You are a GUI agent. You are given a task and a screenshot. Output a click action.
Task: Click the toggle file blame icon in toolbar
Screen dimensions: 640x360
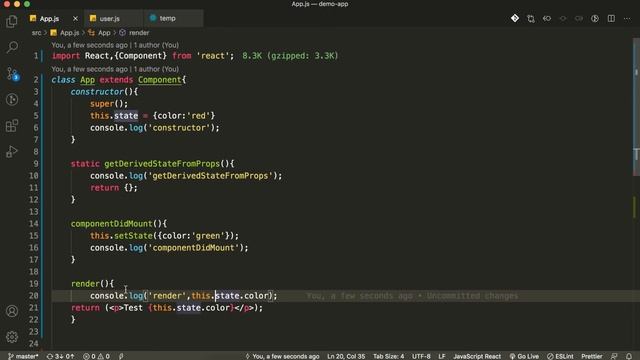click(x=595, y=18)
